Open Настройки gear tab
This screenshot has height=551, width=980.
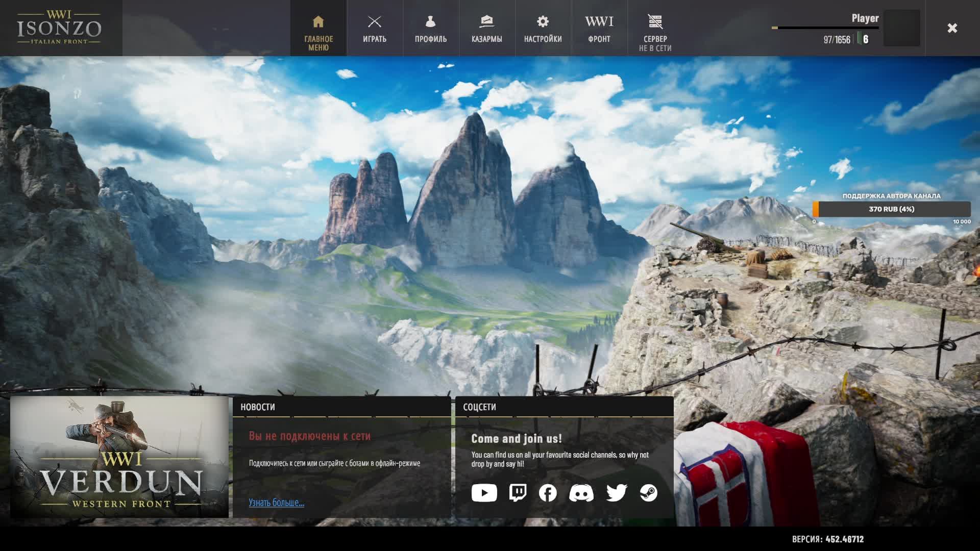(543, 28)
